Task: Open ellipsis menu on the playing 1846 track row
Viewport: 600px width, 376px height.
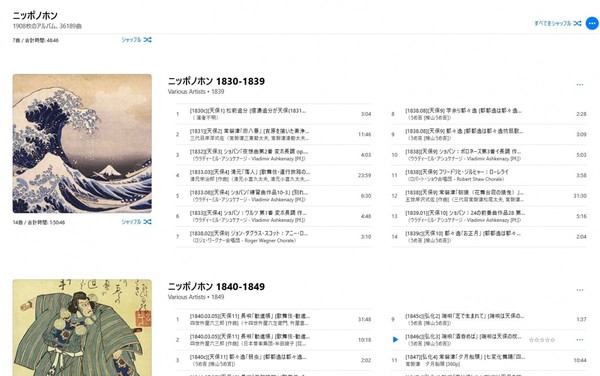Action: (580, 340)
